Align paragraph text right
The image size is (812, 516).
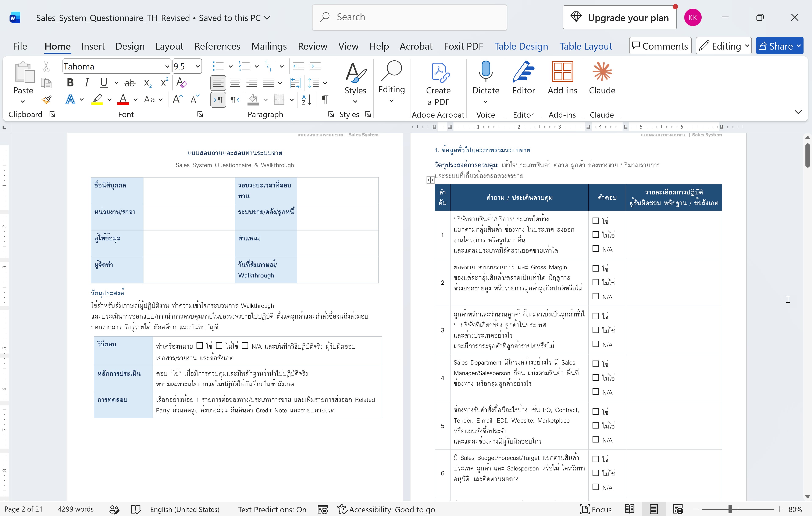[252, 83]
